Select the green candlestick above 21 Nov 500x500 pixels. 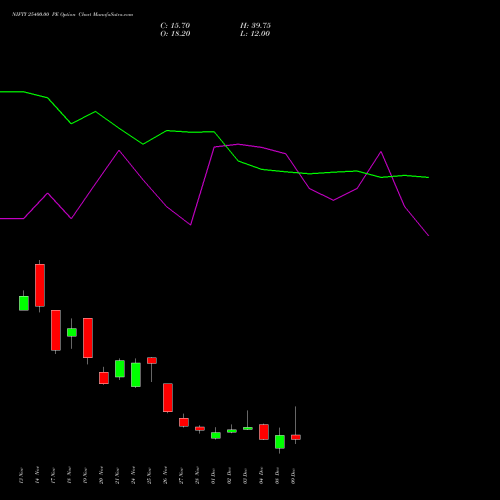(120, 369)
